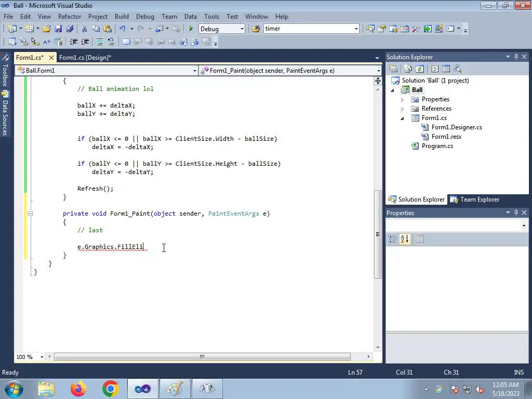Open the Build menu

pyautogui.click(x=122, y=16)
